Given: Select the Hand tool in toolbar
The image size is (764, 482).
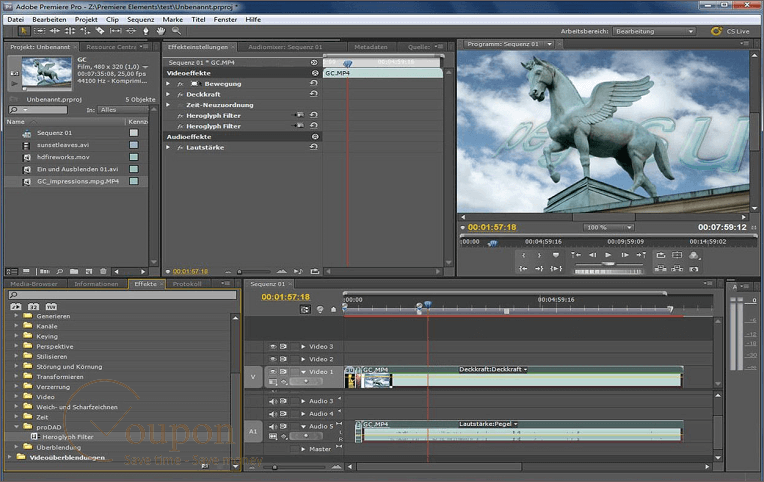Looking at the screenshot, I should click(161, 31).
